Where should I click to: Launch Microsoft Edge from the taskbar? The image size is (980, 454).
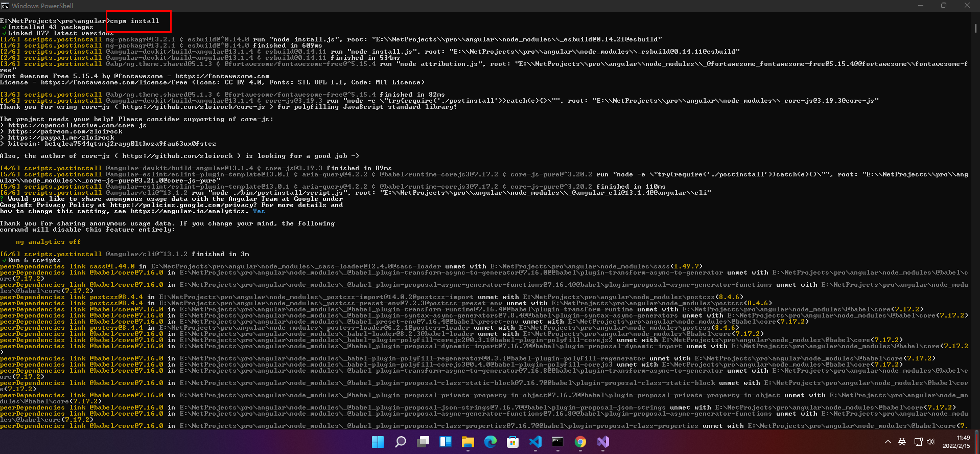491,442
